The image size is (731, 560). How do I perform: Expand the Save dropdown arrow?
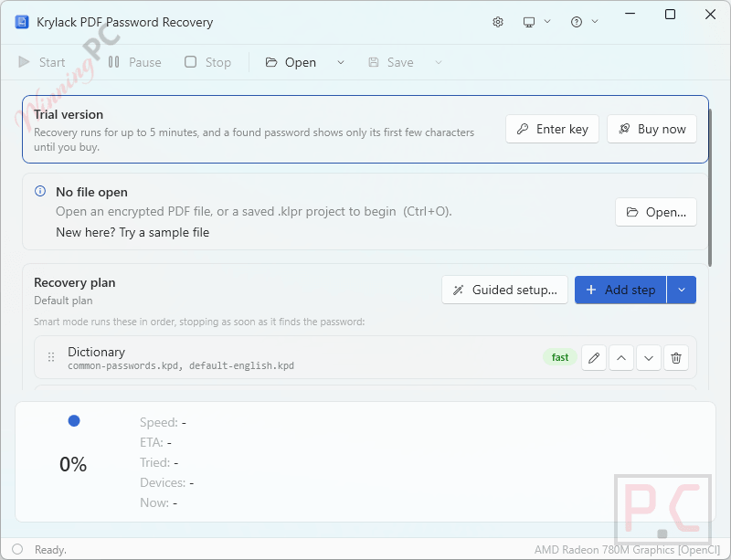[439, 62]
